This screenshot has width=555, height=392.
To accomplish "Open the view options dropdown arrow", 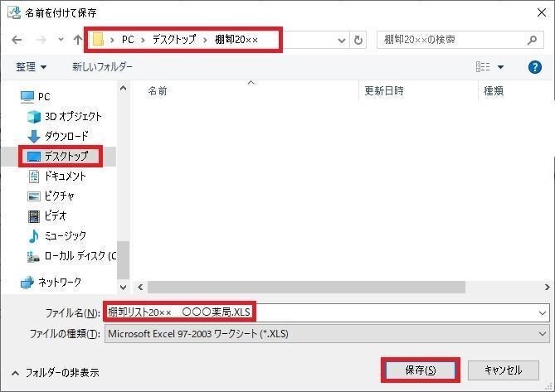I will click(x=500, y=67).
